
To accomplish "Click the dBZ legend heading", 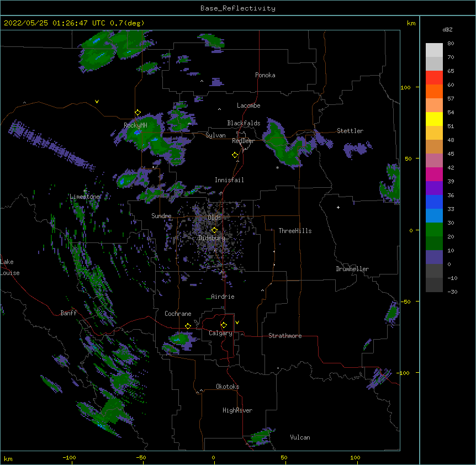I will pyautogui.click(x=447, y=29).
